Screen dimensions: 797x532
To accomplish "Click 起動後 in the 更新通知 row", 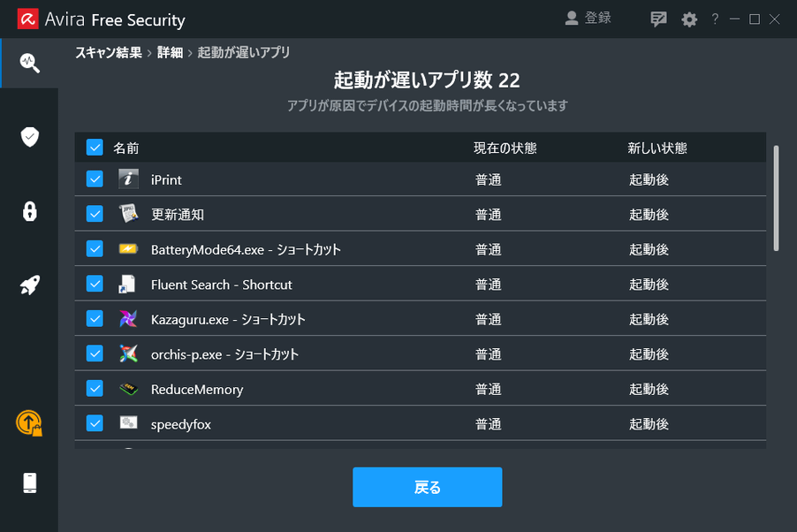I will tap(649, 215).
